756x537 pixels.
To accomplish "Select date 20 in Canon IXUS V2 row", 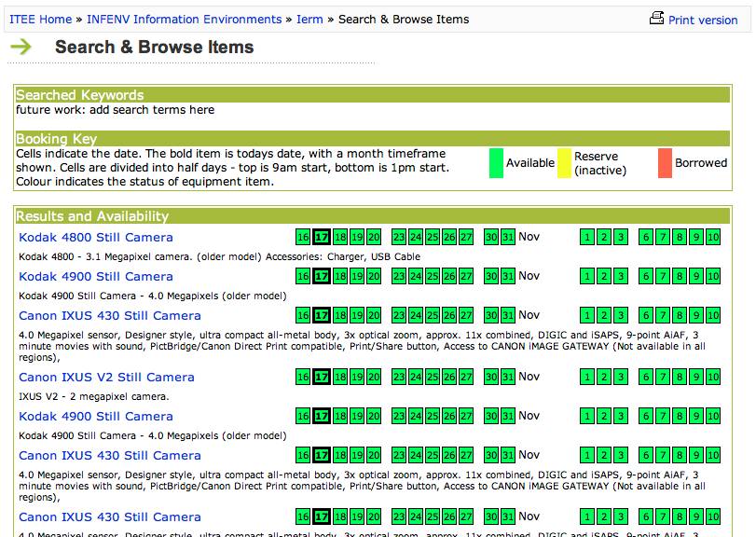I will tap(374, 377).
